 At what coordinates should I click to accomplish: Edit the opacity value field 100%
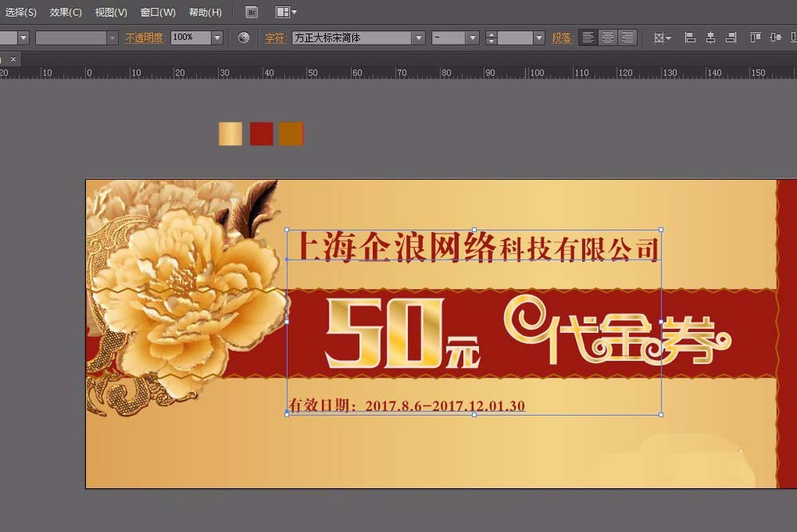(190, 37)
